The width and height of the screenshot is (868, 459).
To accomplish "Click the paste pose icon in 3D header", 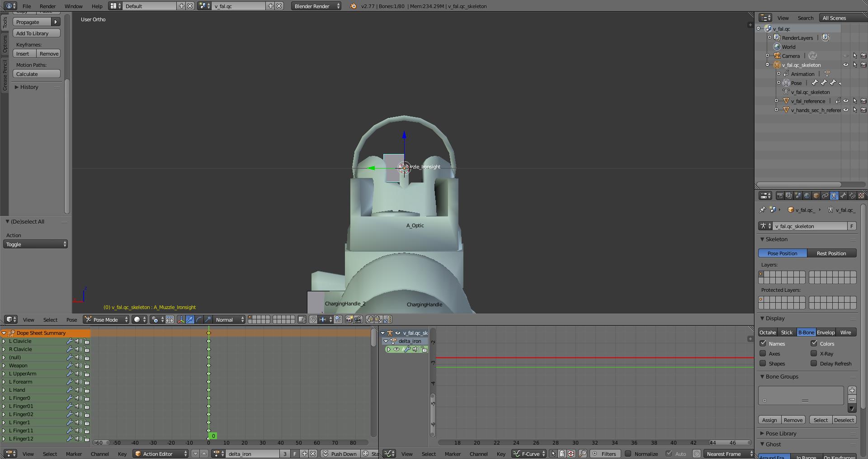I will pyautogui.click(x=378, y=319).
